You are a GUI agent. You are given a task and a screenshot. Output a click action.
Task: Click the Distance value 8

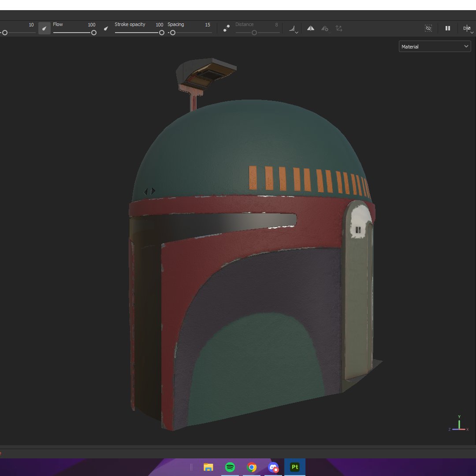(x=276, y=25)
